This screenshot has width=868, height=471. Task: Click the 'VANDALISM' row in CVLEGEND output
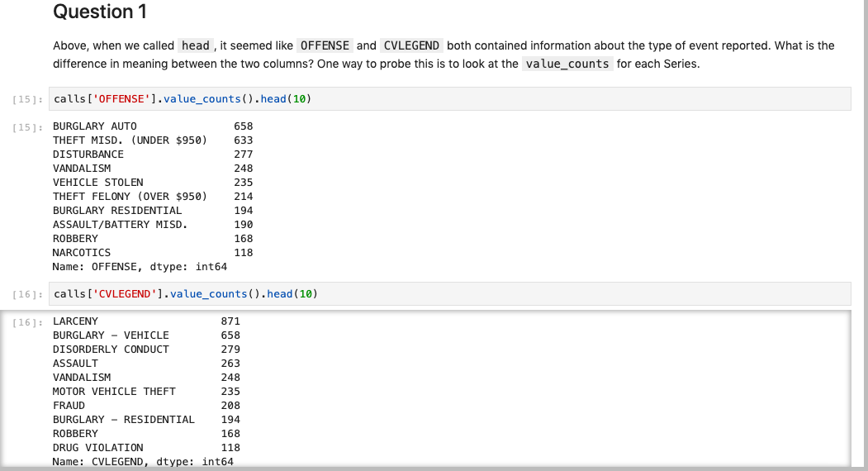(x=146, y=378)
